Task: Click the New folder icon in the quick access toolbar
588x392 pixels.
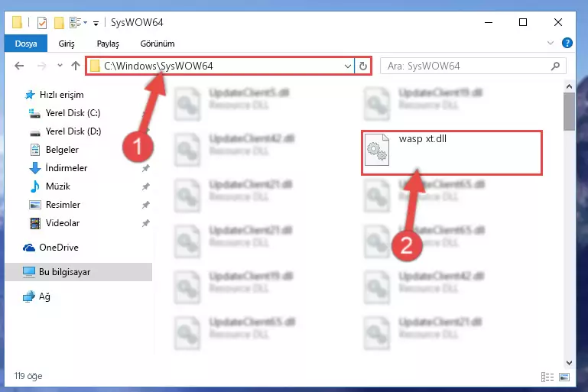Action: 59,23
